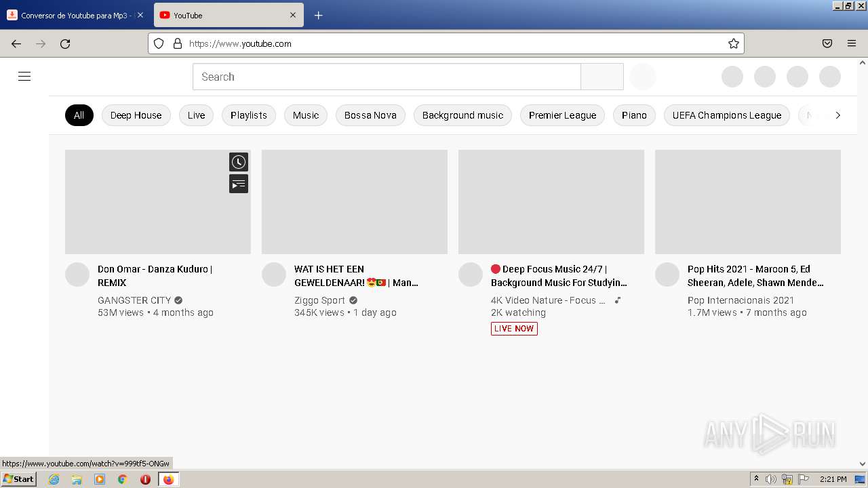Viewport: 868px width, 488px height.
Task: Open the WAT IS HET EEN GEWELDENAAR video title
Action: coord(356,276)
